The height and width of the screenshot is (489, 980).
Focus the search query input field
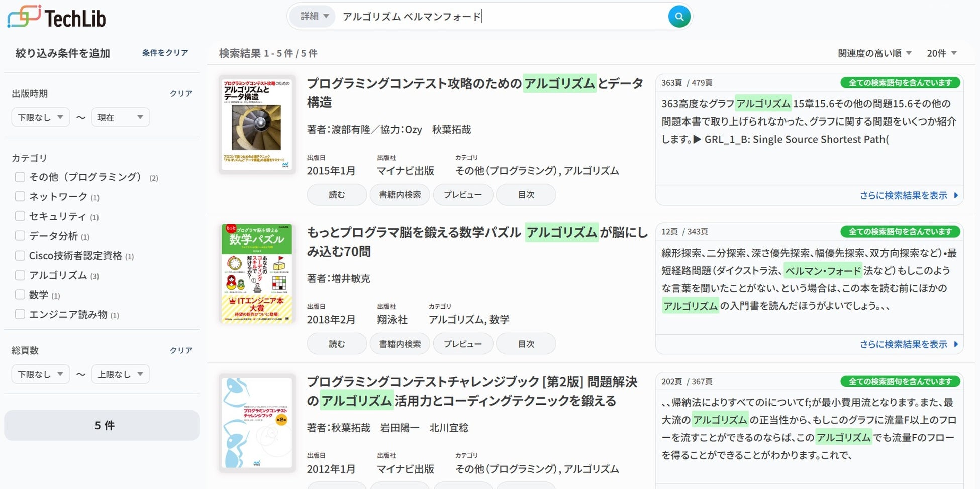503,17
